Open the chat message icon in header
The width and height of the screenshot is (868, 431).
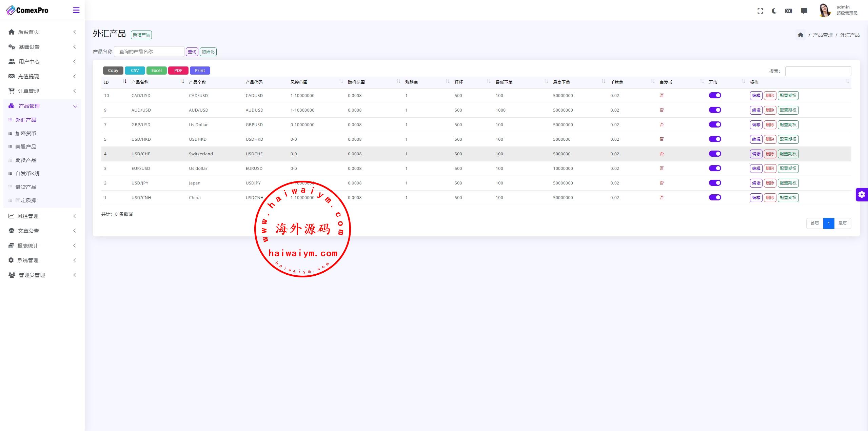click(x=804, y=11)
